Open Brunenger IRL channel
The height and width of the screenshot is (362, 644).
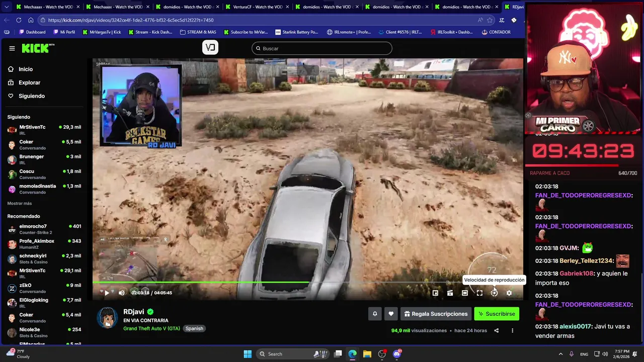pos(44,159)
